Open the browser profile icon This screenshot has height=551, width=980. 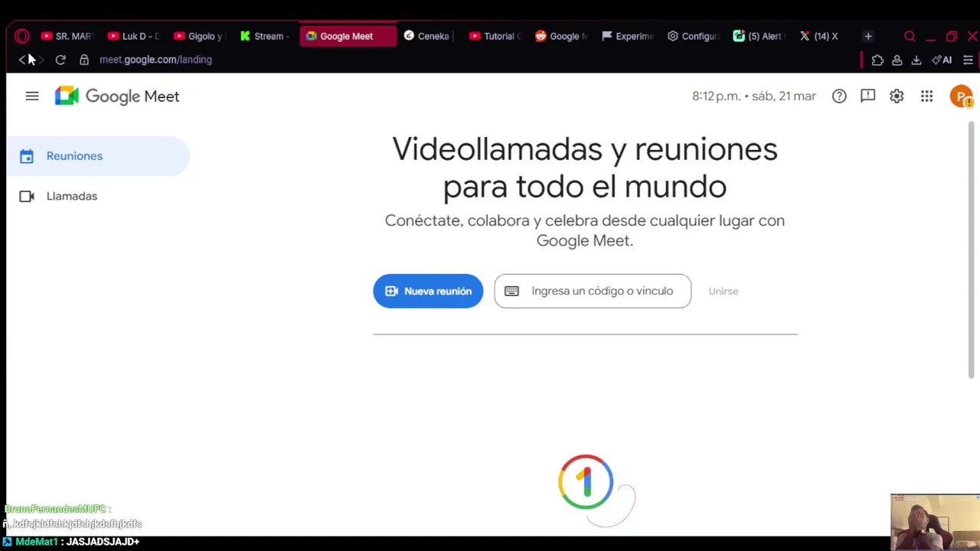[897, 60]
